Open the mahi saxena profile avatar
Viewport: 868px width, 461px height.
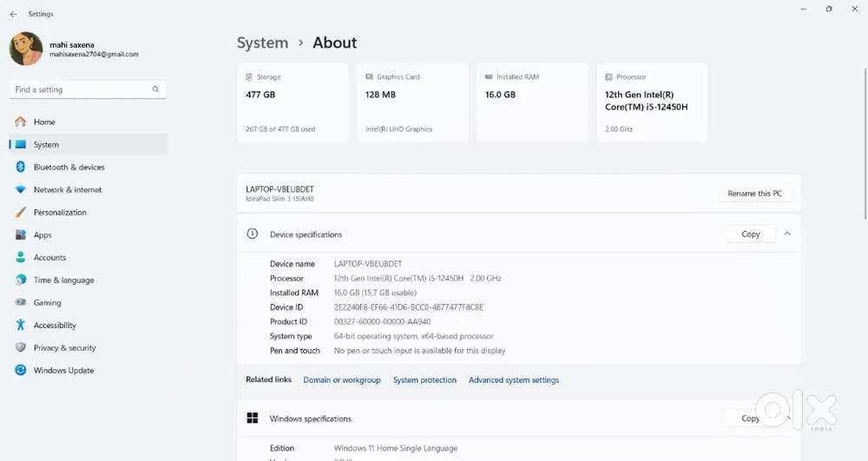pos(26,49)
